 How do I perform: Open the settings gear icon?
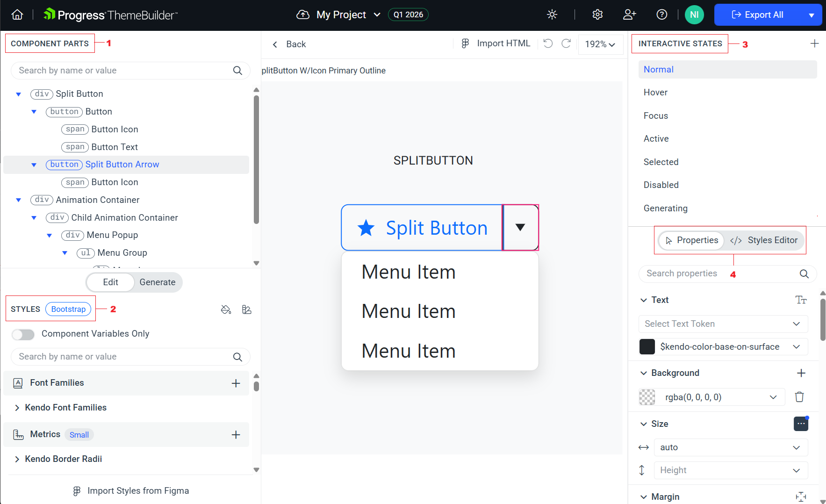tap(597, 14)
